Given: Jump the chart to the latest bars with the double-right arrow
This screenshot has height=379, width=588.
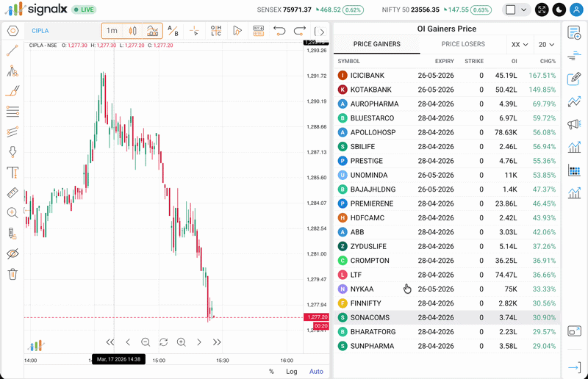Looking at the screenshot, I should 217,342.
